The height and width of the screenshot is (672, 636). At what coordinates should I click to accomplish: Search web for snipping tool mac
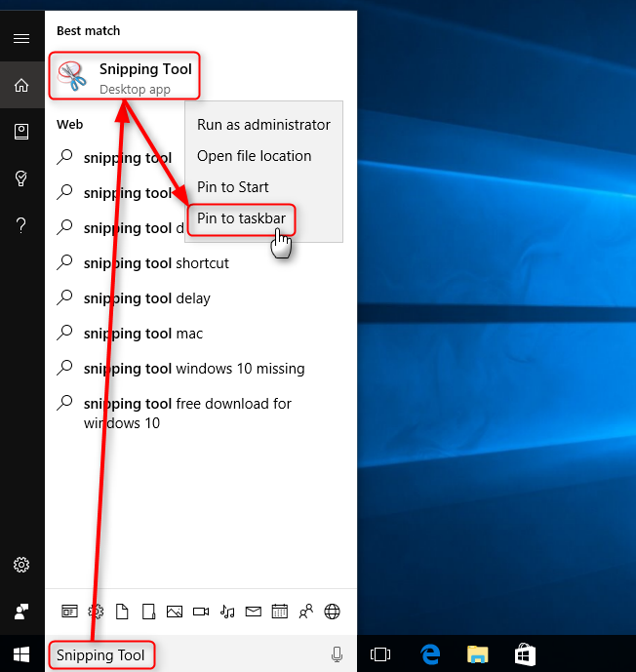(201, 334)
